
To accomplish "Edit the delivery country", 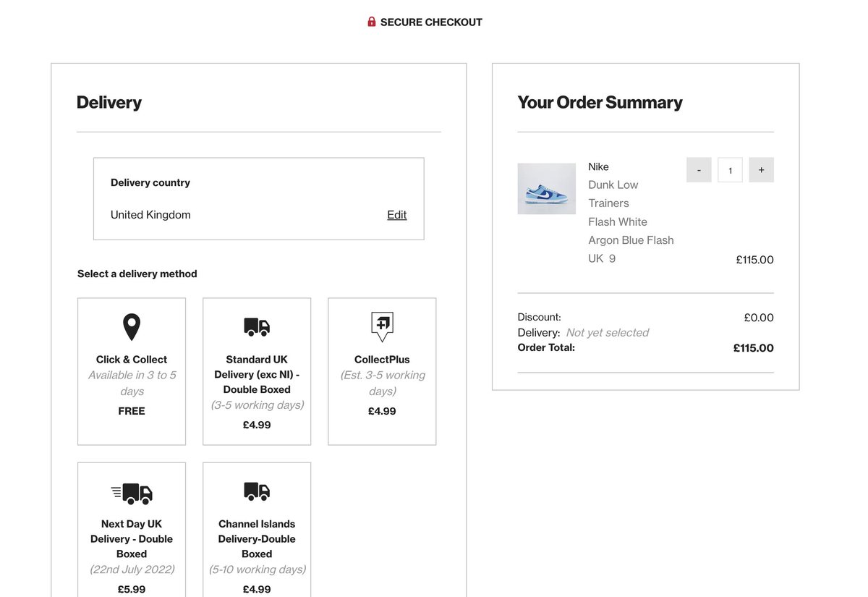I will tap(397, 215).
